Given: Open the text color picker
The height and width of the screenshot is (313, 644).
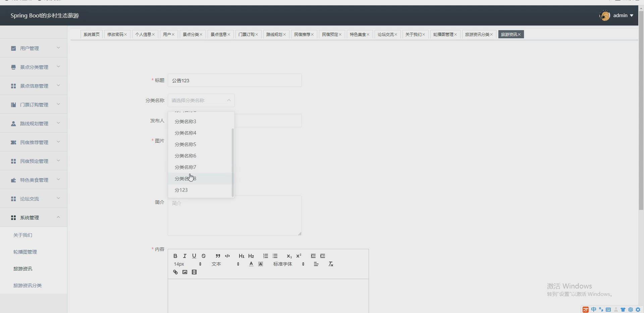Looking at the screenshot, I should (251, 264).
